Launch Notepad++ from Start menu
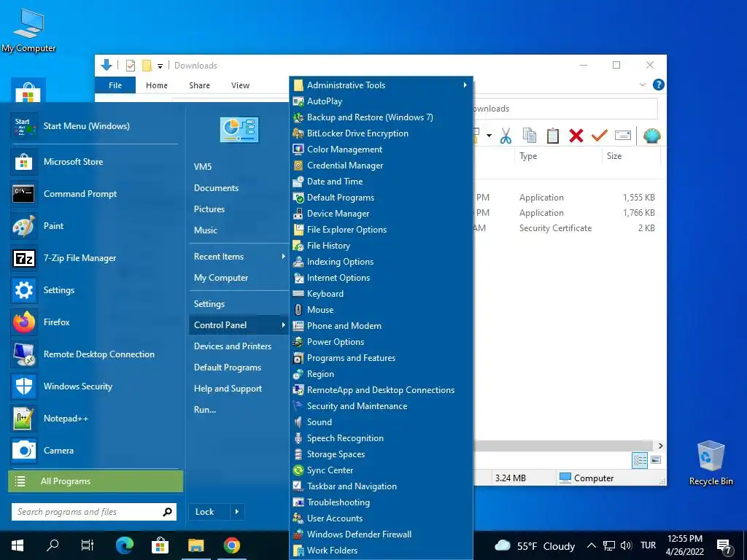747x560 pixels. click(x=94, y=419)
